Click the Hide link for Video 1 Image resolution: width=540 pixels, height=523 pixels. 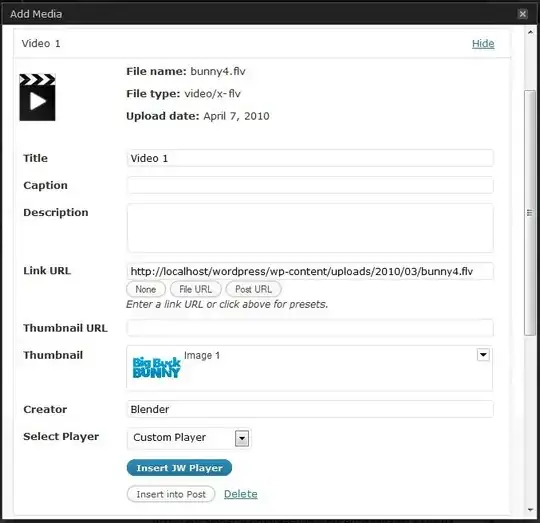coord(483,43)
